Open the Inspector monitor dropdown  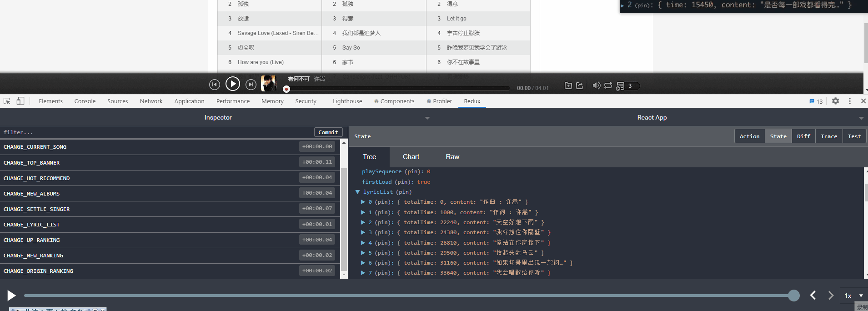click(427, 118)
